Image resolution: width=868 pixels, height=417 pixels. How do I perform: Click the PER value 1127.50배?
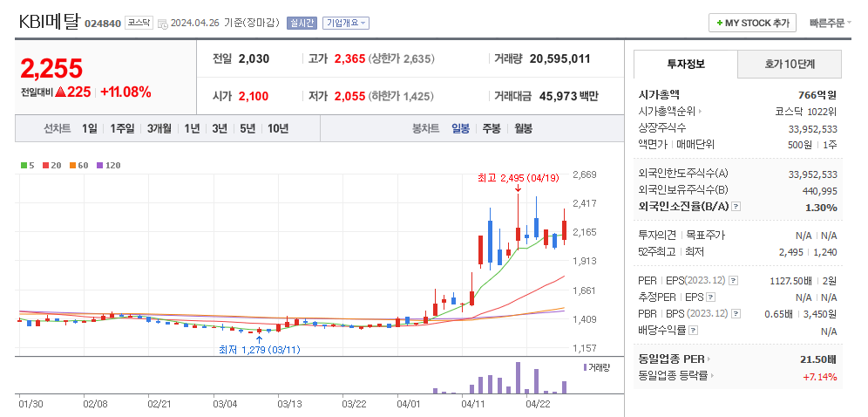click(790, 281)
